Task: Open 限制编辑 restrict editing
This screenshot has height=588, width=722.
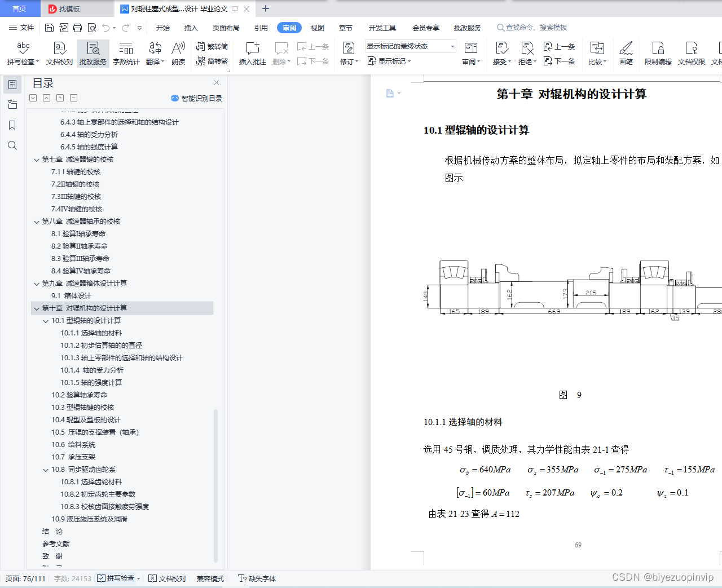Action: click(658, 54)
